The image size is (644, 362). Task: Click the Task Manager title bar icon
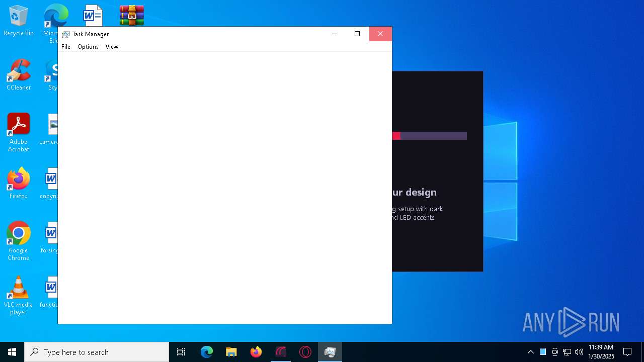coord(66,34)
